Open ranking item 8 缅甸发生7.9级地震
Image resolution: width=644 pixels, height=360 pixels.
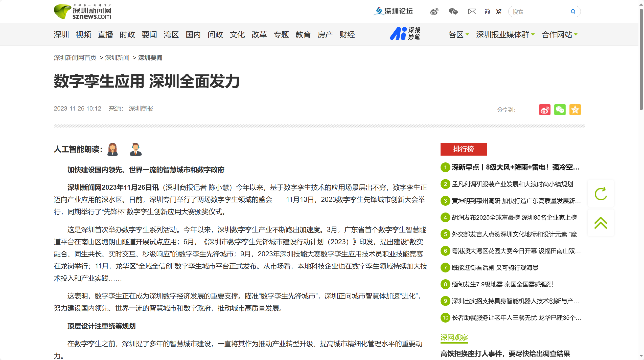(502, 284)
